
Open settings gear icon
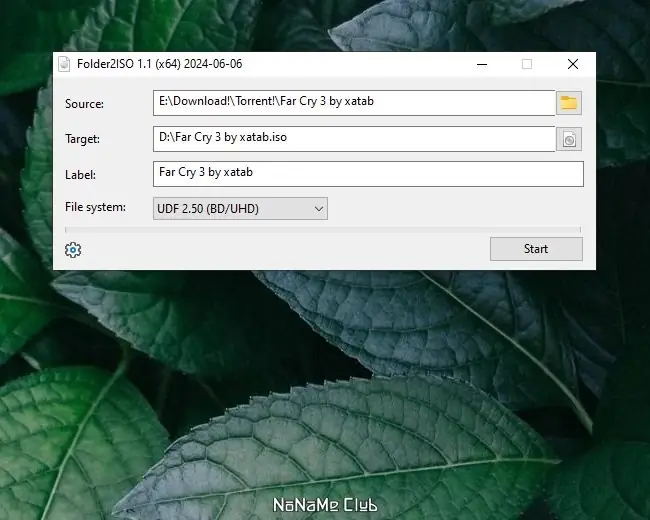coord(73,250)
